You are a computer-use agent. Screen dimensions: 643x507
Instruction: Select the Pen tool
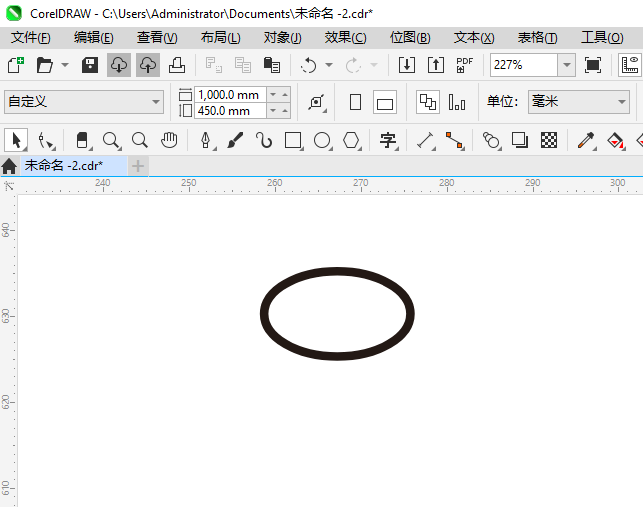(x=206, y=140)
